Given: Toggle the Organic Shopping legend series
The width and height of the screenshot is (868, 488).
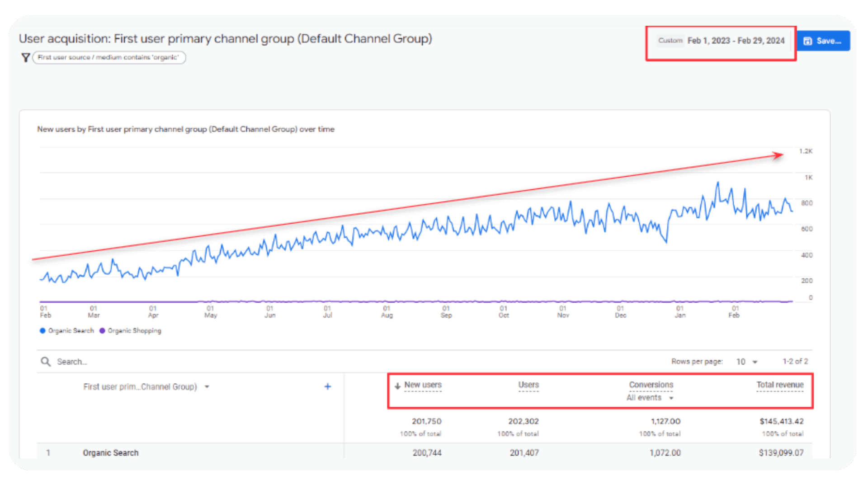Looking at the screenshot, I should coord(134,331).
